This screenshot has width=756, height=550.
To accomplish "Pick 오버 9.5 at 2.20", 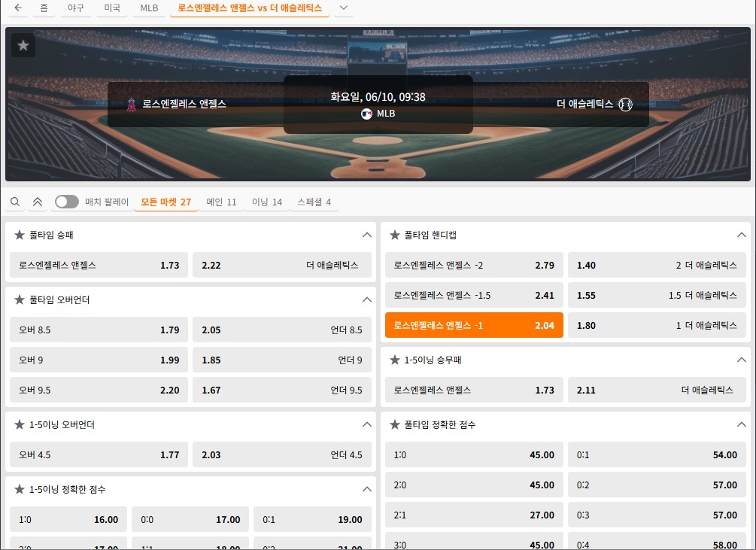I will coord(99,390).
